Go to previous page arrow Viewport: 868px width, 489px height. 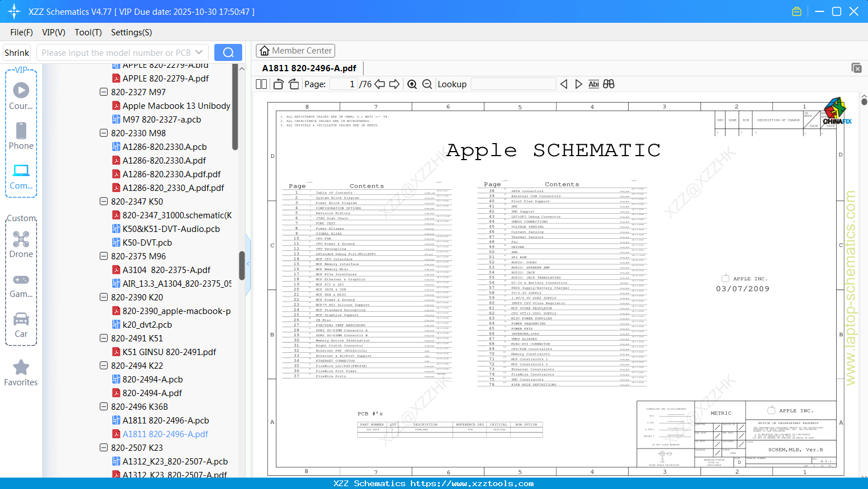coord(380,84)
